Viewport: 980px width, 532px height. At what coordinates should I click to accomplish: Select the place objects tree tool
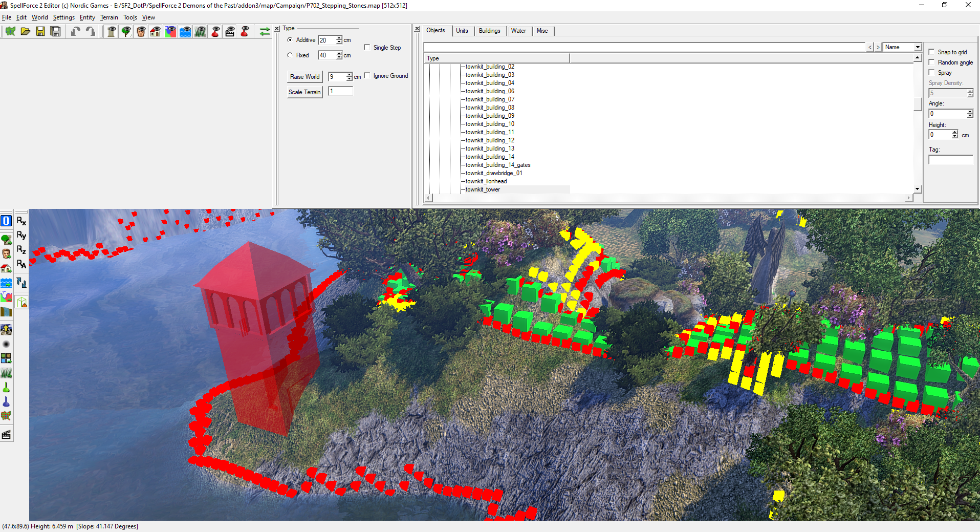[x=6, y=239]
